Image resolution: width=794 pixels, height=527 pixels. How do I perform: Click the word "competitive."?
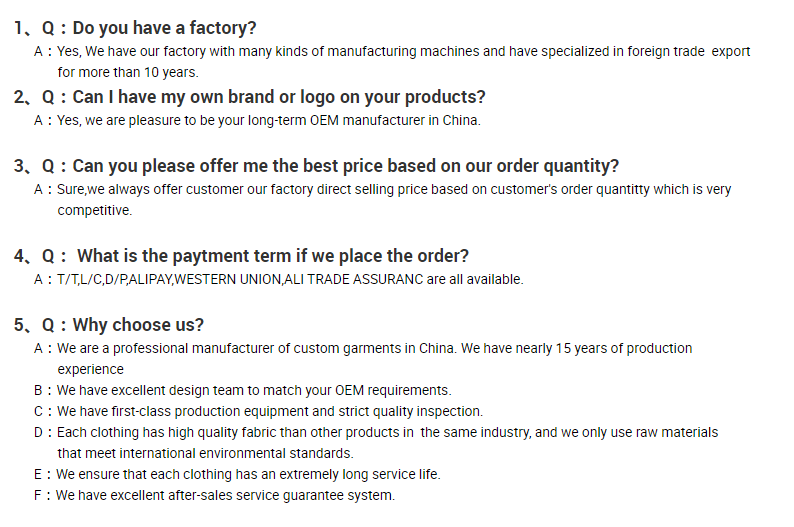(x=94, y=210)
